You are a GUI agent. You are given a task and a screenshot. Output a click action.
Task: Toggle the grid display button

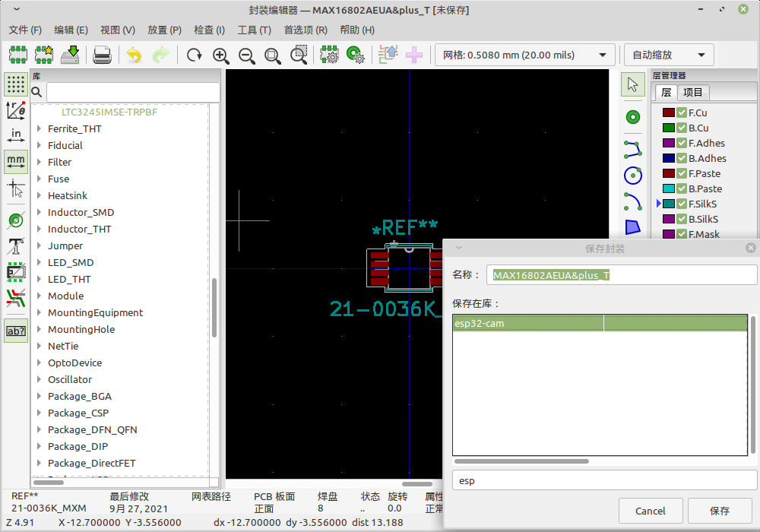(x=16, y=84)
